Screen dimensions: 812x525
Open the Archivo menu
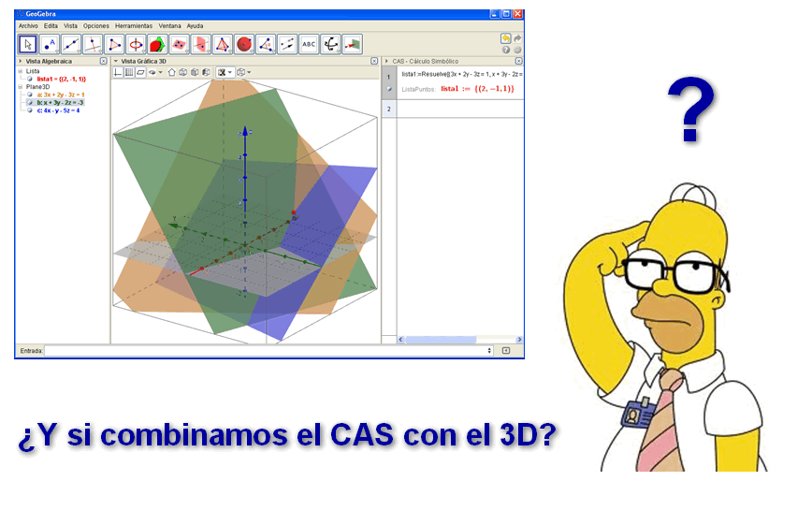[x=28, y=26]
